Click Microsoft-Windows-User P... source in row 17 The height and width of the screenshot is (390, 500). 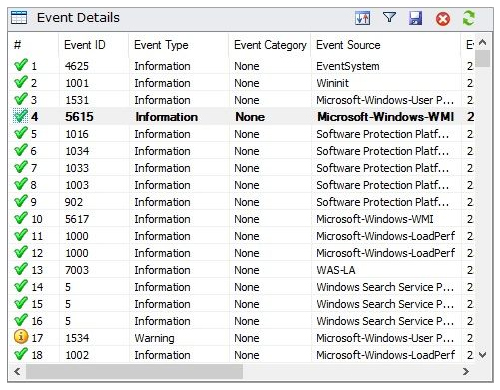coord(385,338)
